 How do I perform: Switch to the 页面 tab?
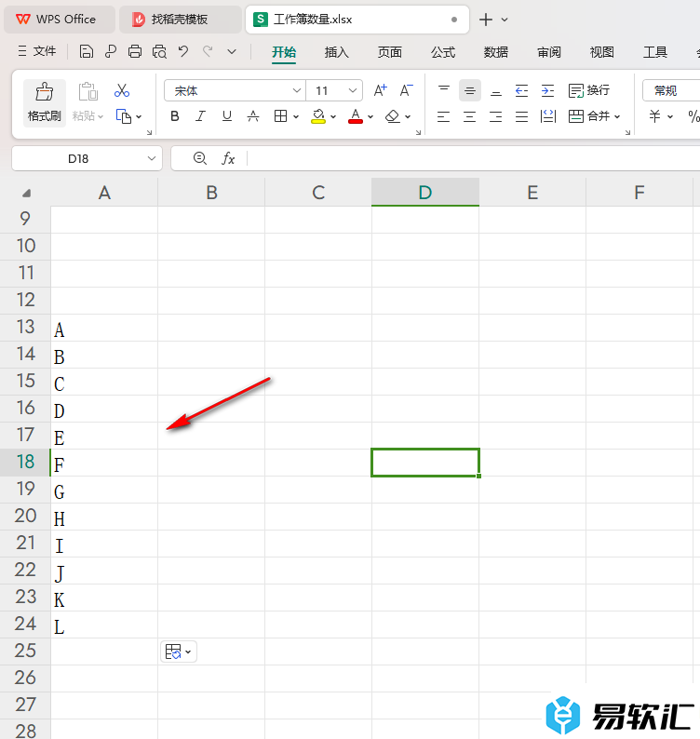(390, 52)
